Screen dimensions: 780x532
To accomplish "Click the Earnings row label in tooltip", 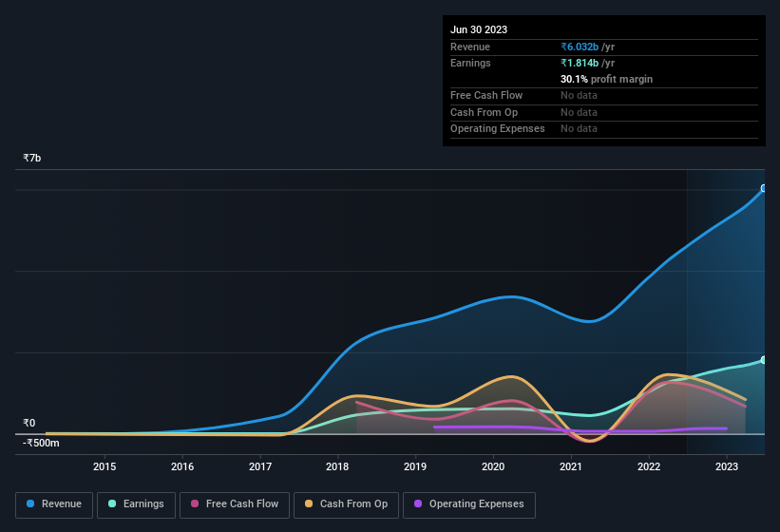I will [470, 63].
